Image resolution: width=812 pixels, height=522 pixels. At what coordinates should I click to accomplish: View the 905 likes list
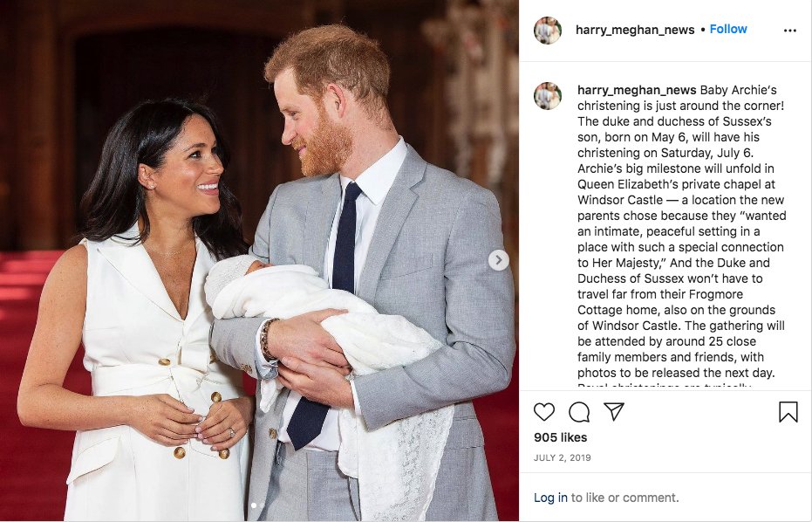coord(560,437)
